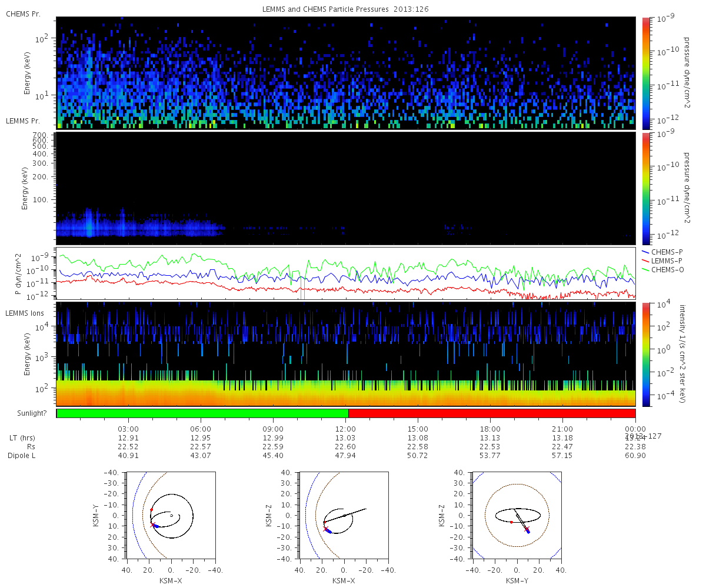The height and width of the screenshot is (588, 706).
Task: Click the LEMMS Ions spectrogram panel
Action: (346, 354)
